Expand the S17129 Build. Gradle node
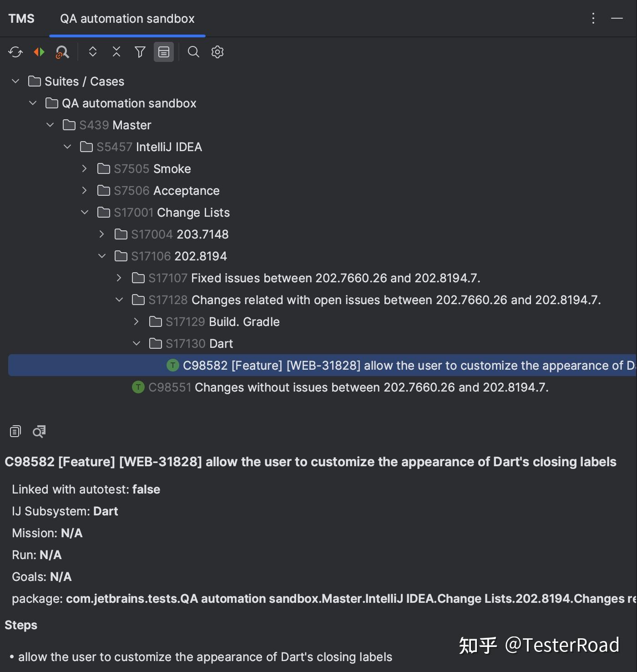Image resolution: width=637 pixels, height=672 pixels. (136, 321)
